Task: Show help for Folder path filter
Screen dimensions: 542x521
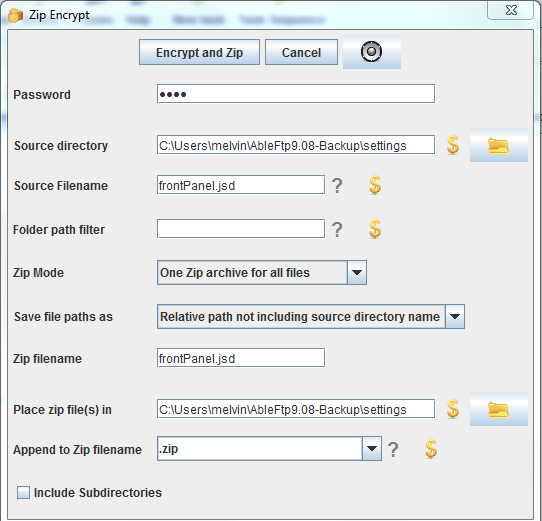Action: (337, 229)
